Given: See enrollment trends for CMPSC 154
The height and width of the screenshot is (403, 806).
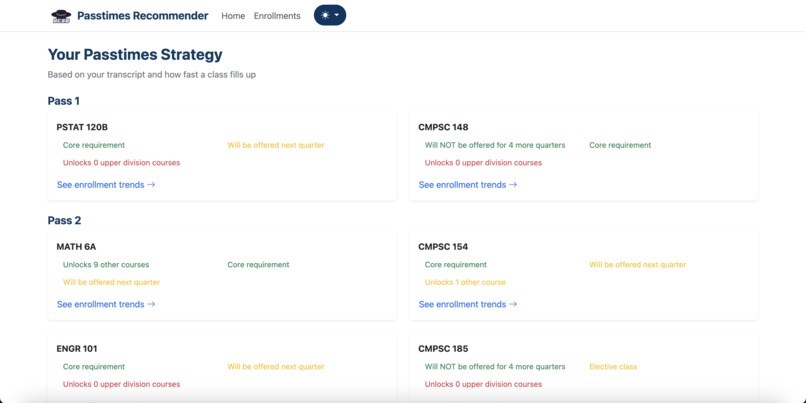Looking at the screenshot, I should tap(468, 304).
